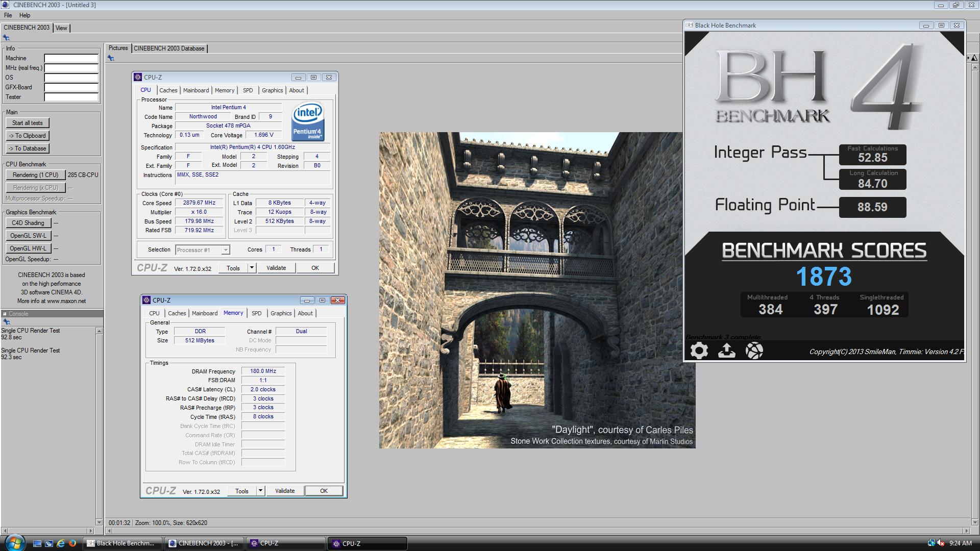This screenshot has width=980, height=551.
Task: Launch Internet Explorer from quick launch
Action: coord(61,543)
